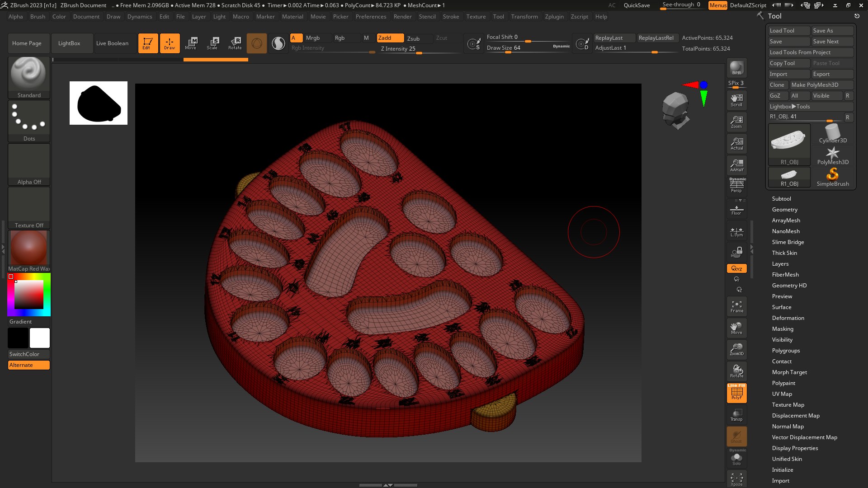Activate Edit mode button
This screenshot has height=488, width=868.
coord(148,43)
